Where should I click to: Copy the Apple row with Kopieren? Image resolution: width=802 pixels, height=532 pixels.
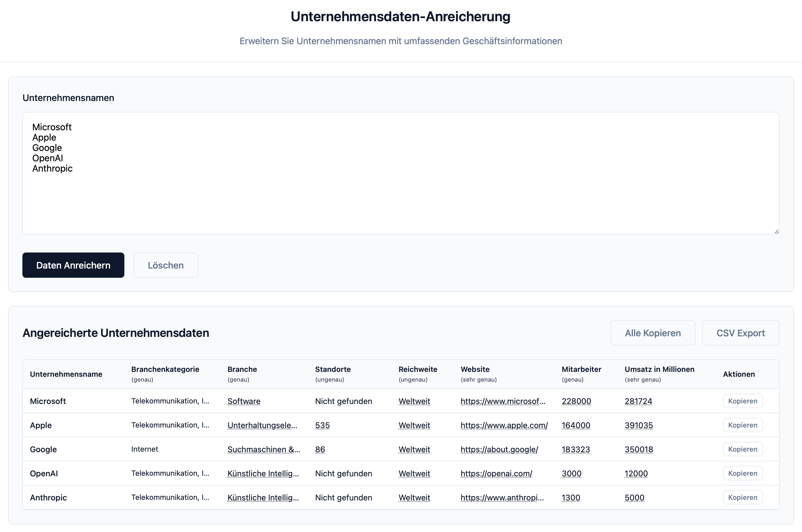[742, 425]
